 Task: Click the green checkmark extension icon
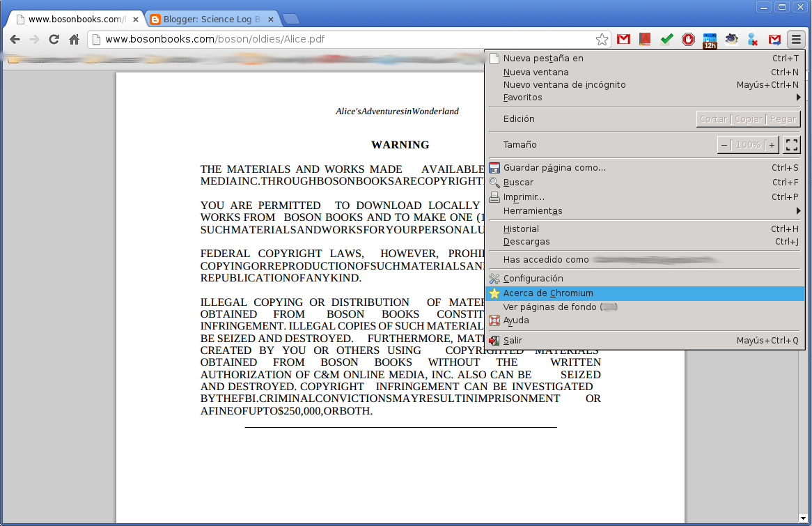(666, 39)
